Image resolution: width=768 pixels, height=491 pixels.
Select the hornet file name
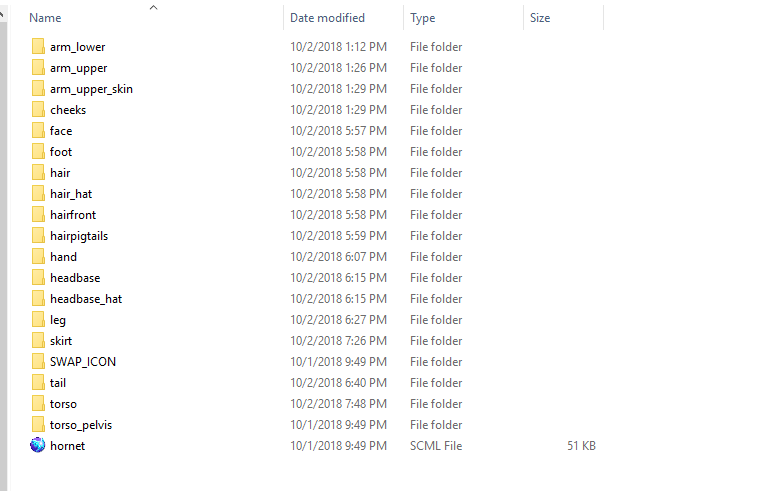point(67,446)
